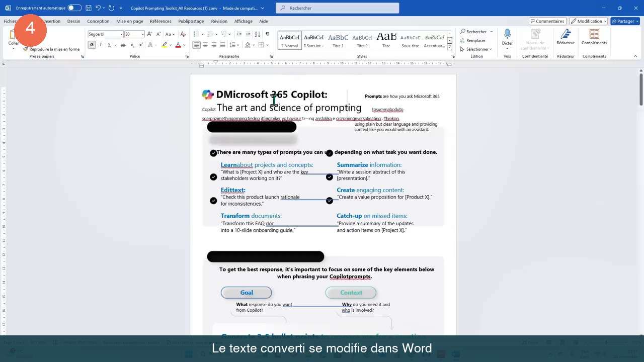Screen dimensions: 644x362
Task: Open the font size 20 dropdown
Action: point(143,34)
